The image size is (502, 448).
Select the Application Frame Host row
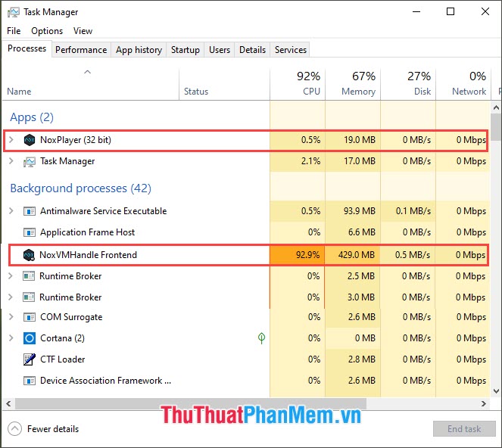(246, 232)
